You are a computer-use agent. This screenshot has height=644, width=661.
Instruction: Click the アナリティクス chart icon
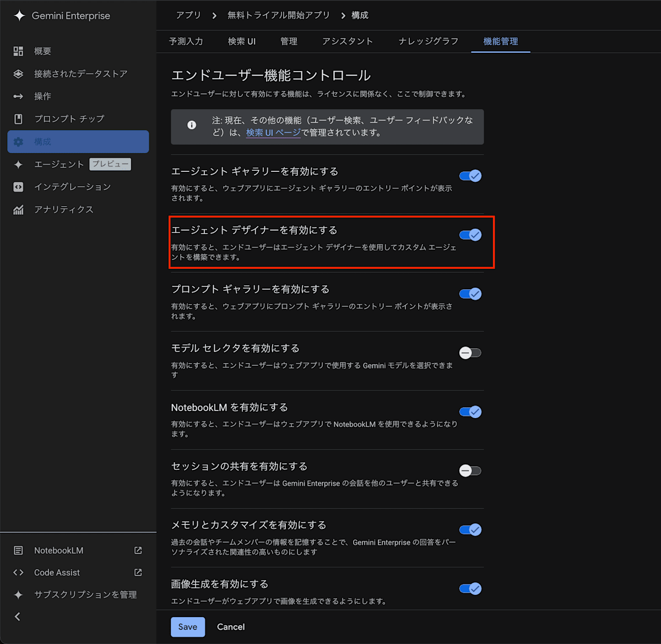click(x=18, y=209)
